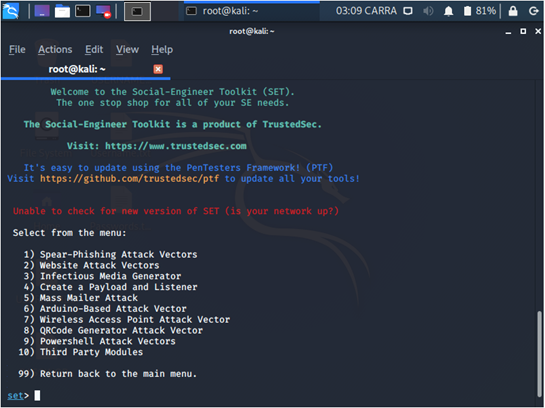
Task: Click the QRCode Generator Attack Vector line
Action: (x=113, y=330)
